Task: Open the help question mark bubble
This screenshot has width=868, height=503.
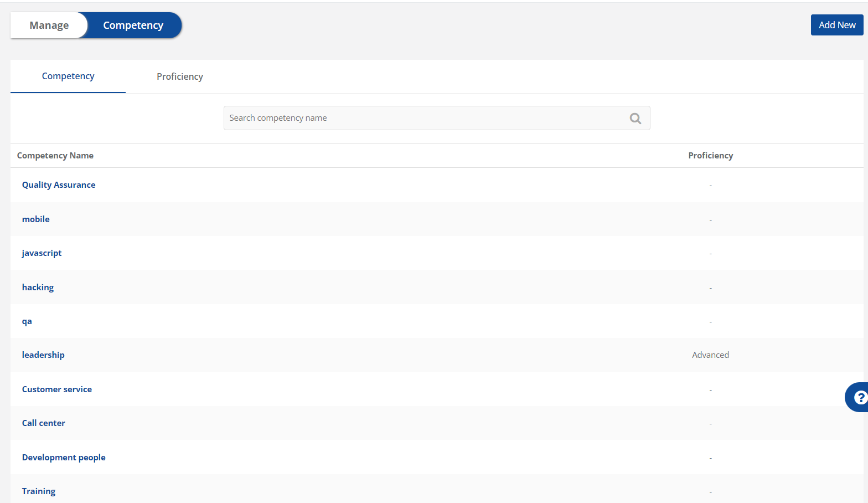Action: (858, 397)
